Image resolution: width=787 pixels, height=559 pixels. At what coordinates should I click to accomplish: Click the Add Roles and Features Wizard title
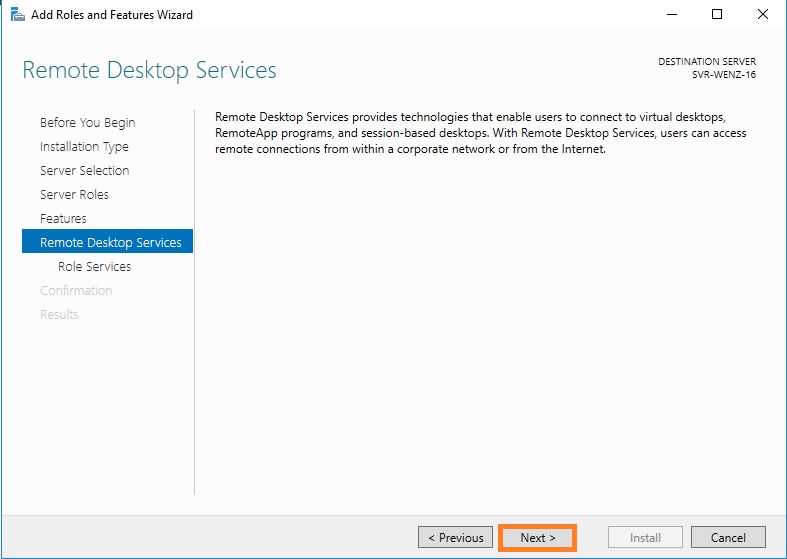[x=112, y=15]
